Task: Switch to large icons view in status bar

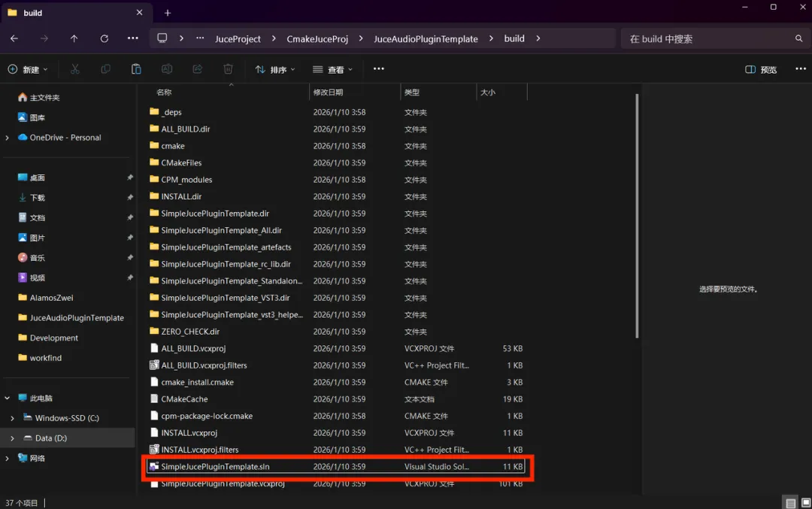Action: click(x=806, y=502)
